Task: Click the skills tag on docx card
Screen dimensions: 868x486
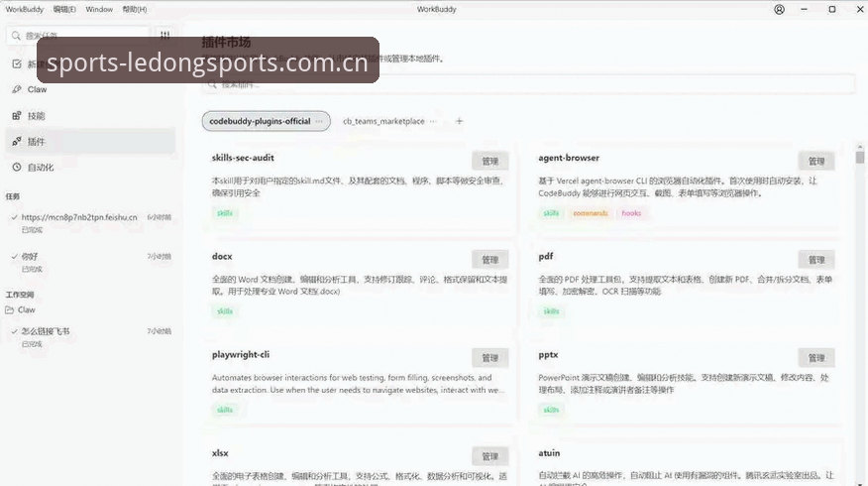Action: click(225, 311)
